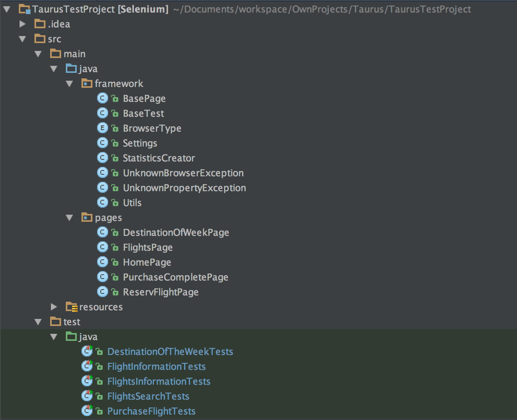Viewport: 517px width, 420px height.
Task: Select the FlightsInformationTests test class
Action: 159,382
